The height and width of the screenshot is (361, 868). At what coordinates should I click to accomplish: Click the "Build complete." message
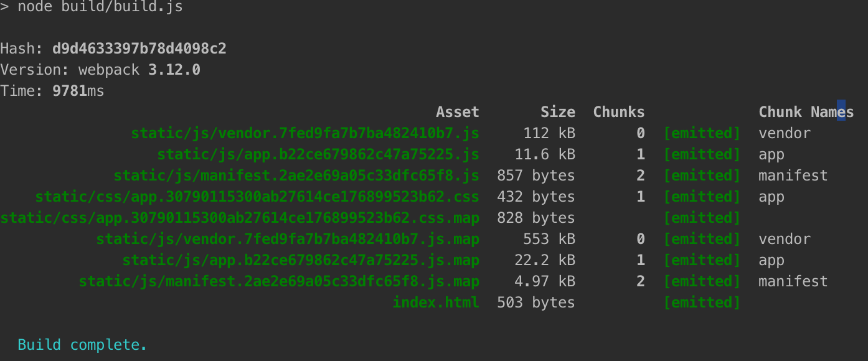coord(82,345)
